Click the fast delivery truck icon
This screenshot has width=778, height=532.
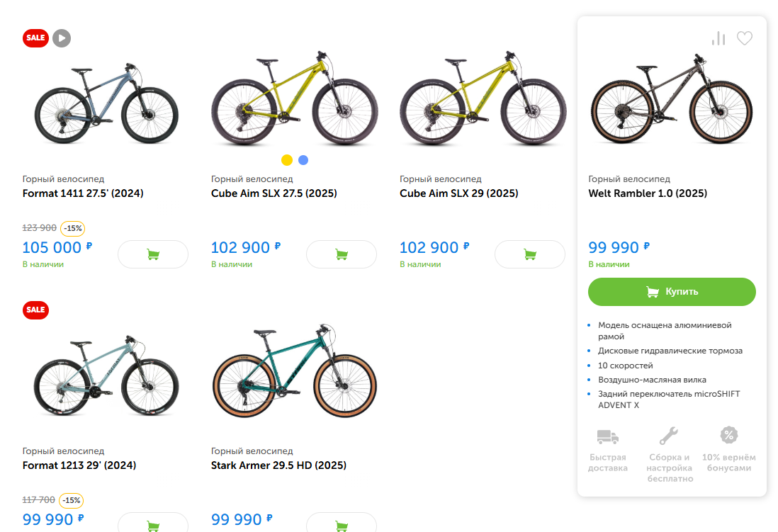608,436
